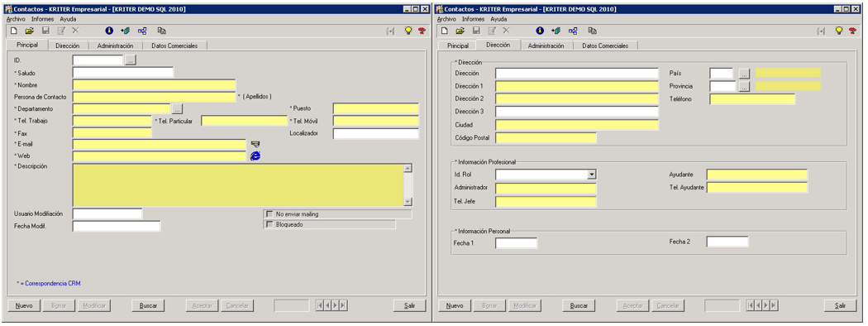Click blue Info icon in right window
Screen dimensions: 868x326
coord(540,31)
